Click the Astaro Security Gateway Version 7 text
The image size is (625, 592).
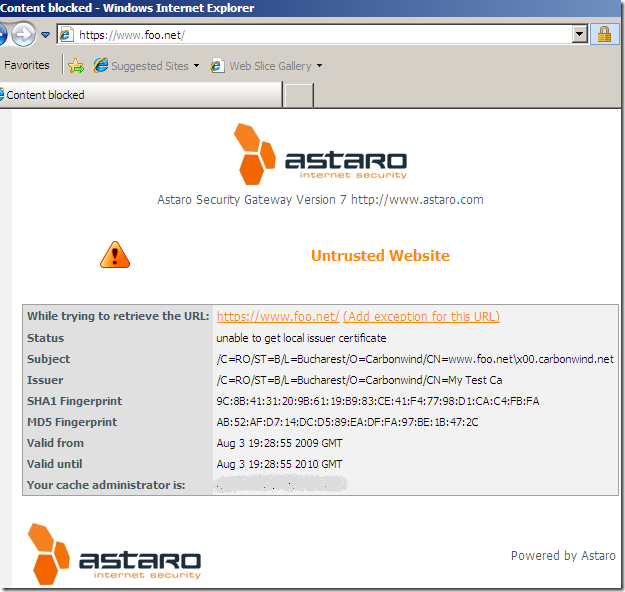click(x=320, y=200)
